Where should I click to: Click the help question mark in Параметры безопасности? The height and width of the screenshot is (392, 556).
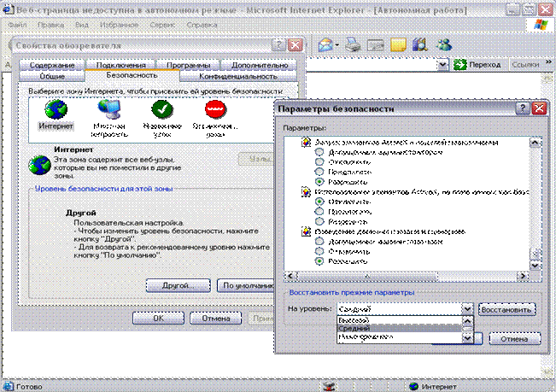[x=521, y=108]
